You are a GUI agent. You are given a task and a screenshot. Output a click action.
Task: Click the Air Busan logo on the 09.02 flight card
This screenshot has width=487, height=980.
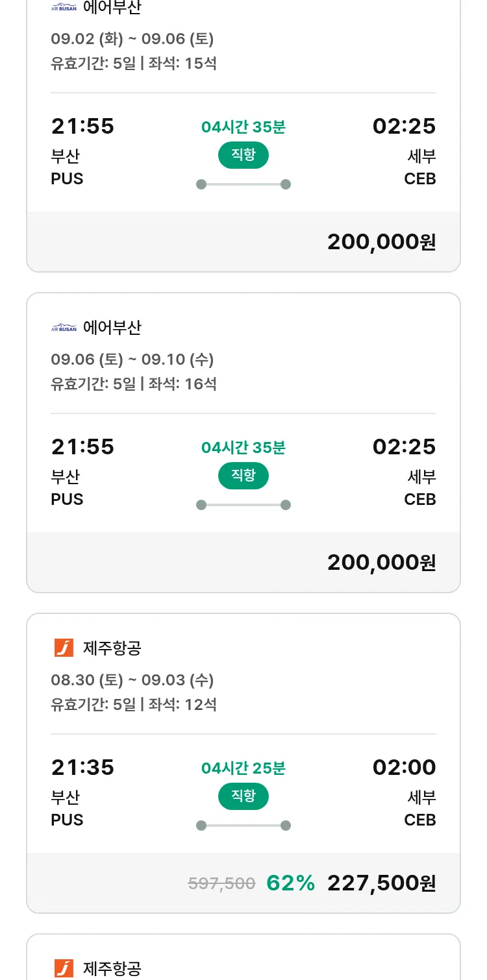coord(64,8)
